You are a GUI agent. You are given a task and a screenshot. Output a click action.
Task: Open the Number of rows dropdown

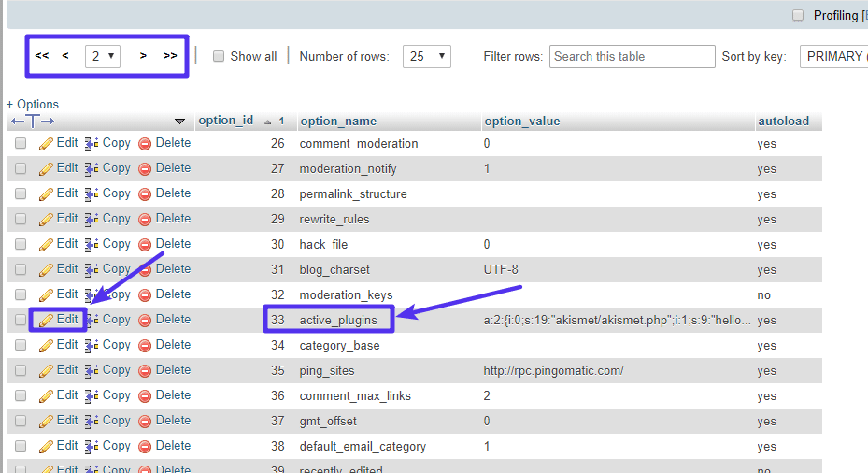[x=427, y=56]
